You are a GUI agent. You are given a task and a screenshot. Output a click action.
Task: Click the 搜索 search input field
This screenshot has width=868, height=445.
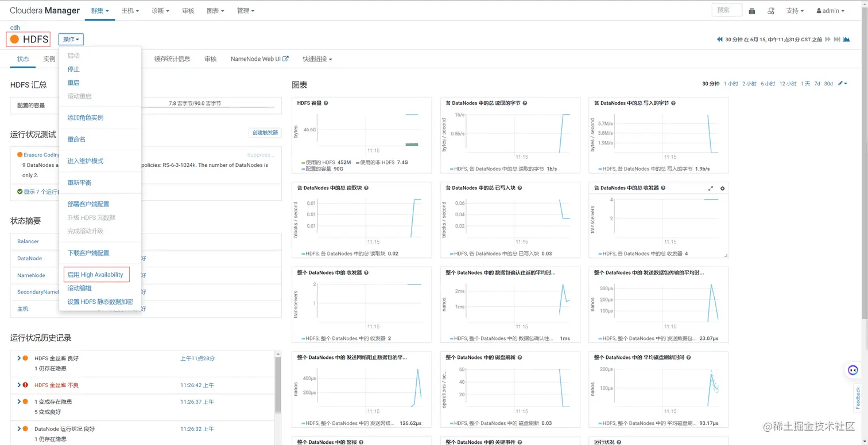click(727, 10)
